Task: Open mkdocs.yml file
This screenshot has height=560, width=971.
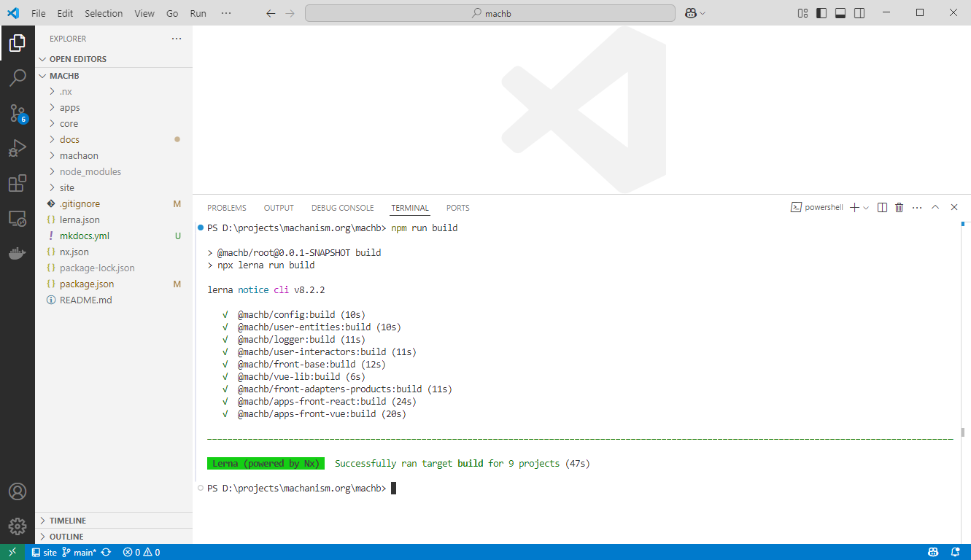Action: [114, 236]
